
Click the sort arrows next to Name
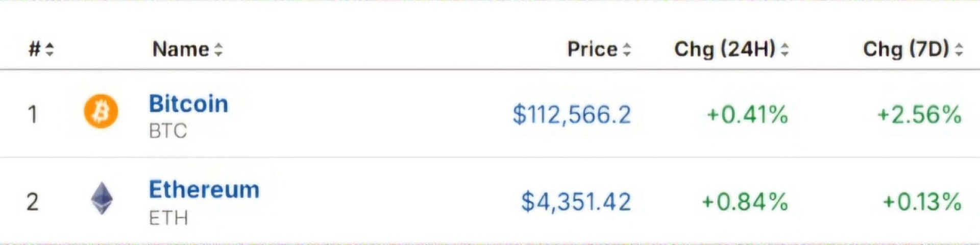pyautogui.click(x=218, y=50)
